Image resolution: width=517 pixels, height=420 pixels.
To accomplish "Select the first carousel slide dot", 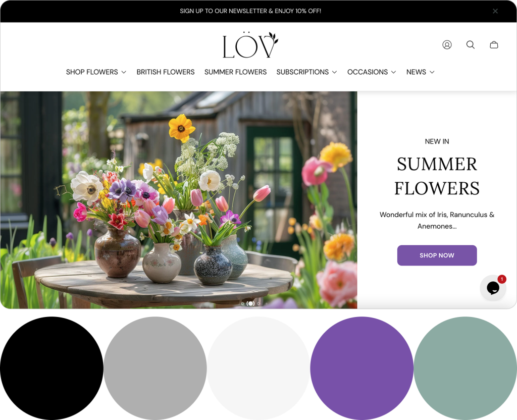I will click(243, 303).
